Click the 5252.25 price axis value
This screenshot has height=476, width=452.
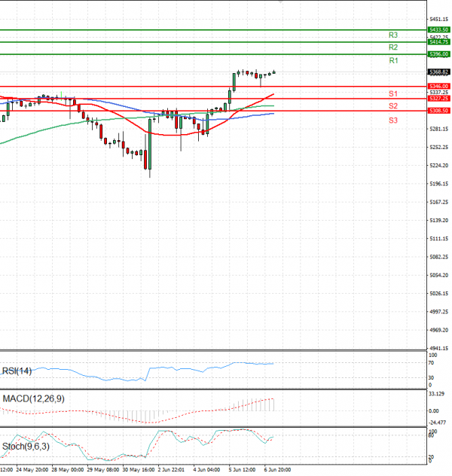(x=439, y=147)
